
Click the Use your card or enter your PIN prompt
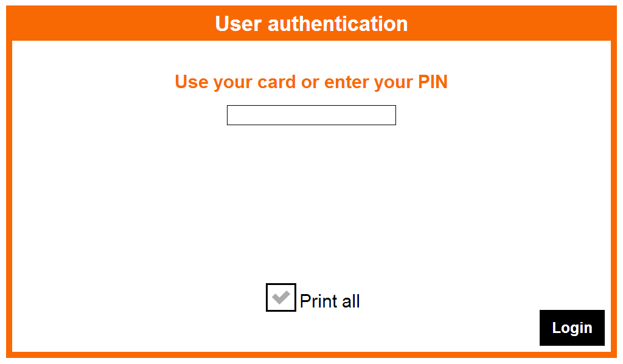tap(311, 81)
